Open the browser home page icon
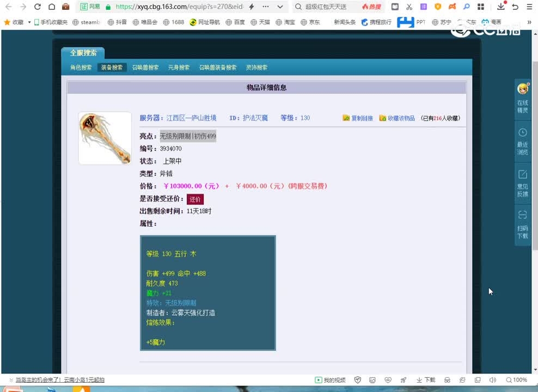Screen dimensions: 538x392 click(52, 7)
